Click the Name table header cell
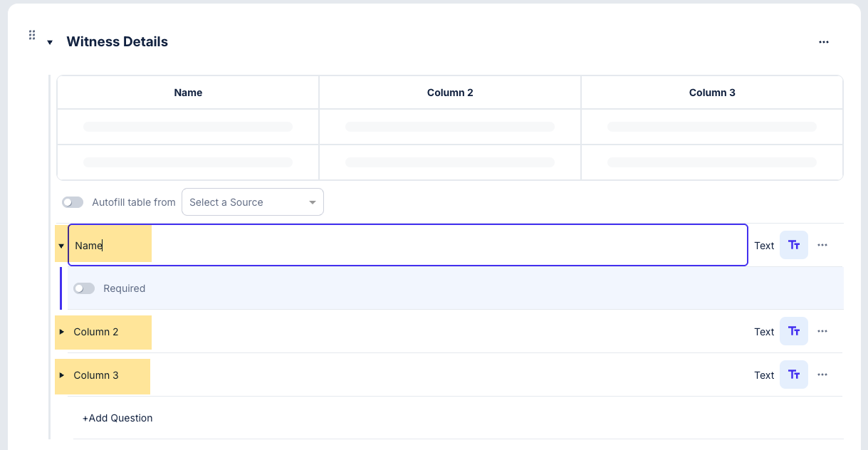This screenshot has width=868, height=450. coord(188,93)
